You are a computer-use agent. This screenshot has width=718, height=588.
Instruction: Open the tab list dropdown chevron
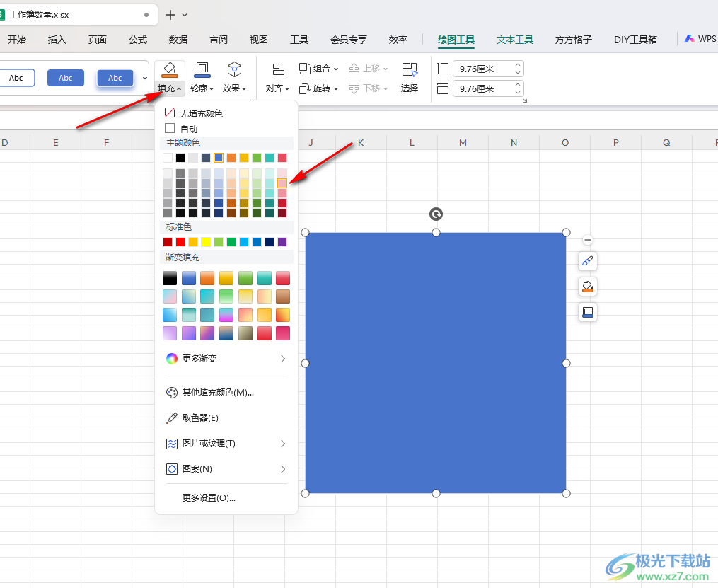(185, 15)
